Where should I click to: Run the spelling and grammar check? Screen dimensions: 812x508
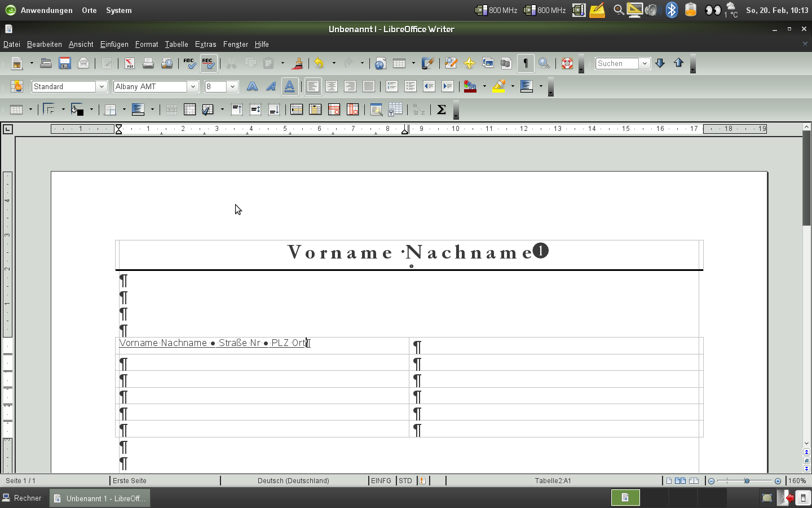(x=189, y=63)
